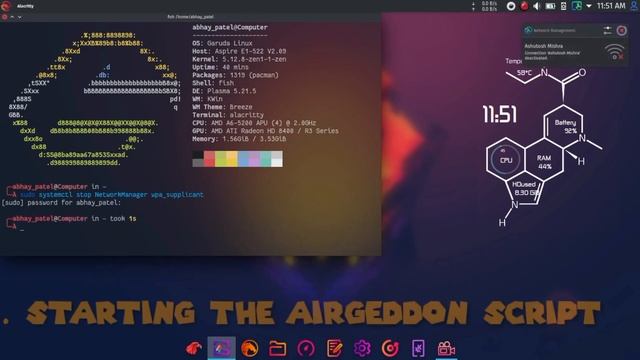Image resolution: width=640 pixels, height=360 pixels.
Task: Click the network speed monitor in top panel
Action: click(x=485, y=6)
